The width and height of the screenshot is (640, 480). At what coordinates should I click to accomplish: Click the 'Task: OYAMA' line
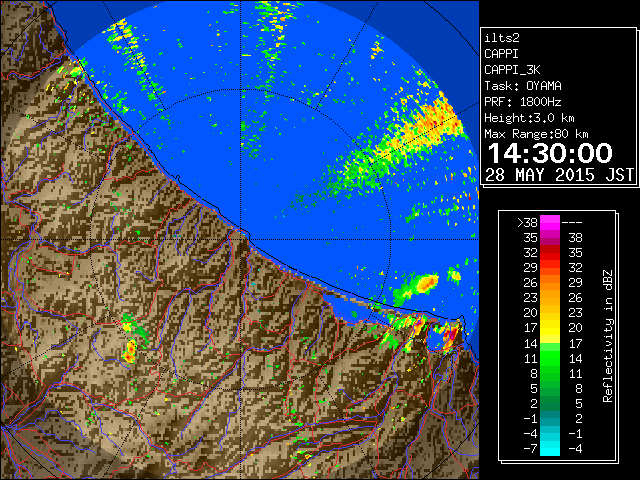pos(523,86)
